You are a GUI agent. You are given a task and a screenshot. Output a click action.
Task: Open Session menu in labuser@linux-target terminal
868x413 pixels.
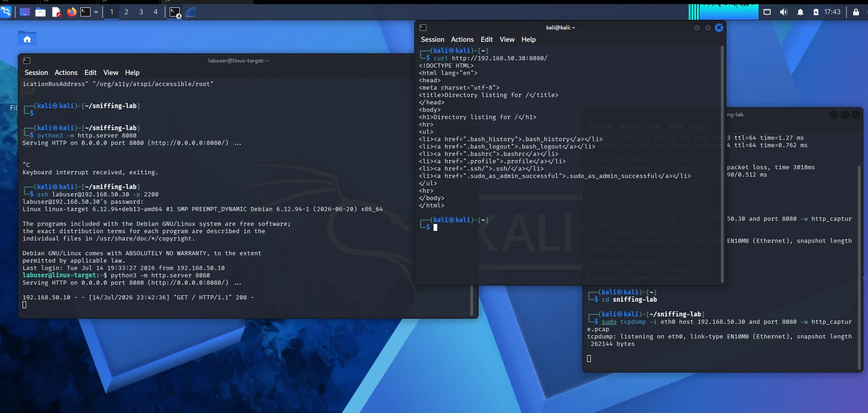[x=36, y=73]
